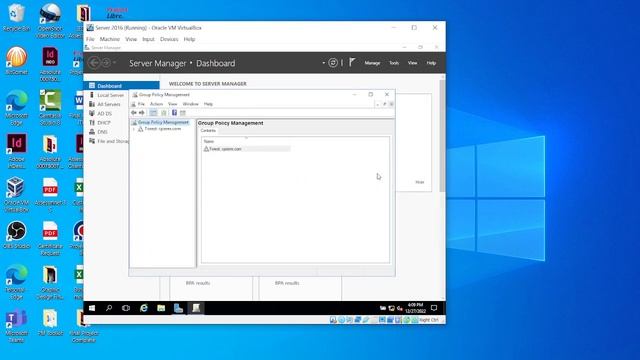Open the View menu in Server Manager header
The height and width of the screenshot is (360, 640).
pos(413,63)
